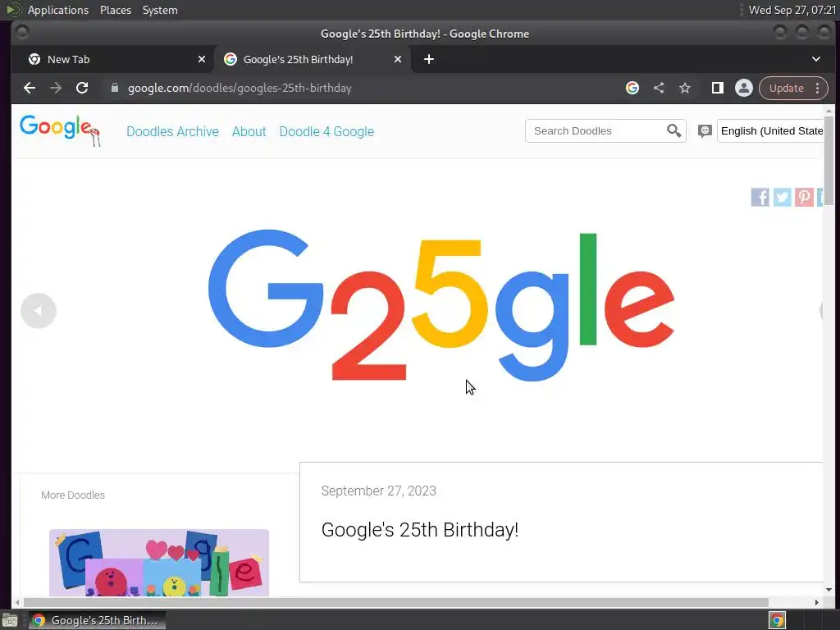Open the System menu

(160, 10)
